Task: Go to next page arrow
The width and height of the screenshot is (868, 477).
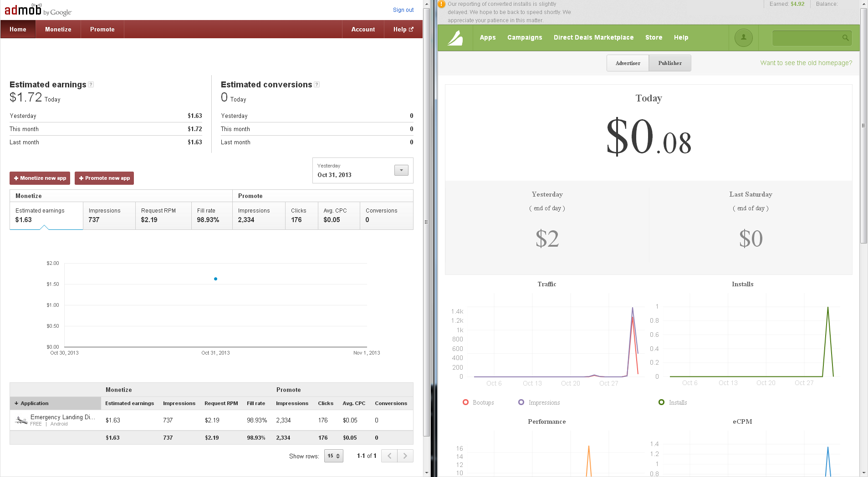Action: 405,456
